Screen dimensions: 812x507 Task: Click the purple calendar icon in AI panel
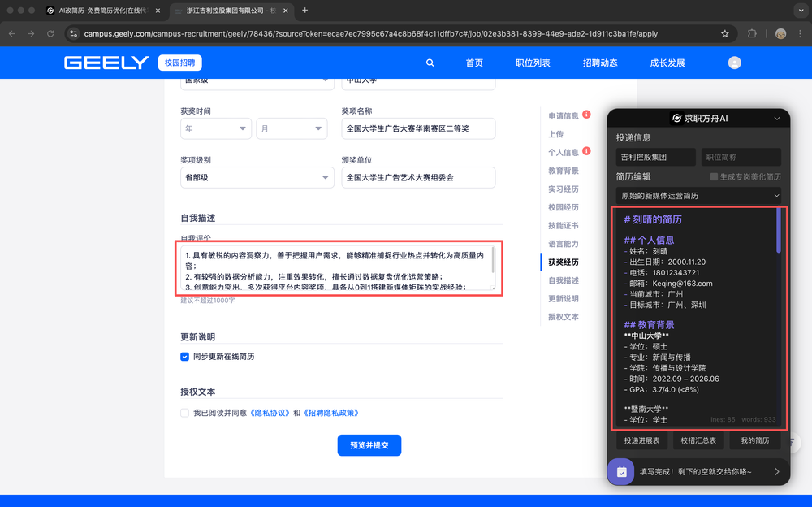coord(621,471)
